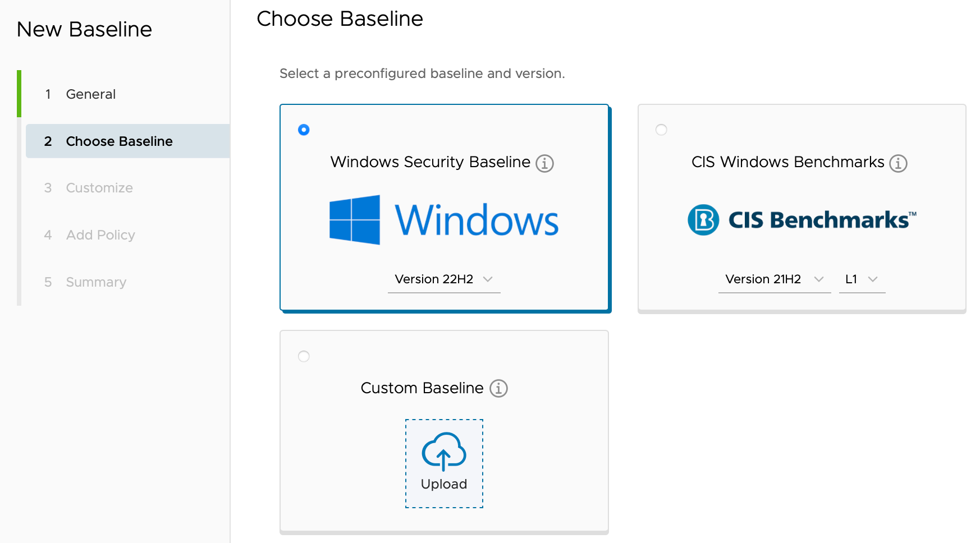Screen dimensions: 980x543
Task: Click the Windows logo image
Action: coord(355,220)
